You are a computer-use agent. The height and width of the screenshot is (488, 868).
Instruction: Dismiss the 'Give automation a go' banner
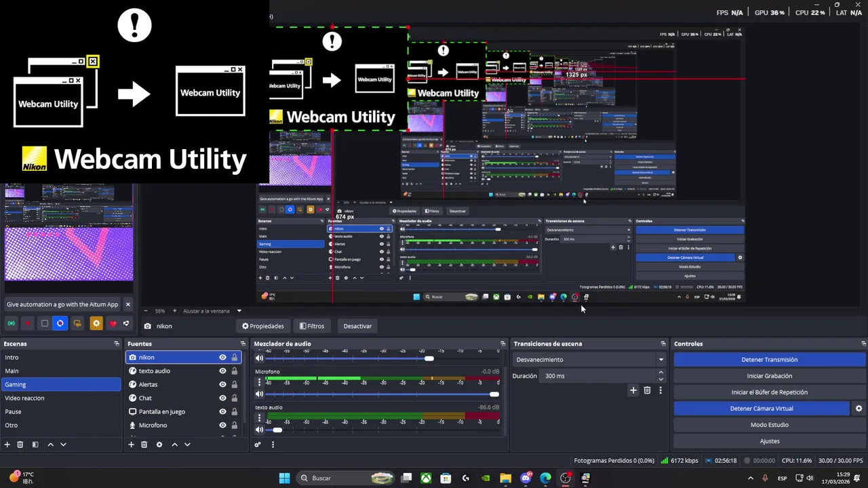point(127,304)
